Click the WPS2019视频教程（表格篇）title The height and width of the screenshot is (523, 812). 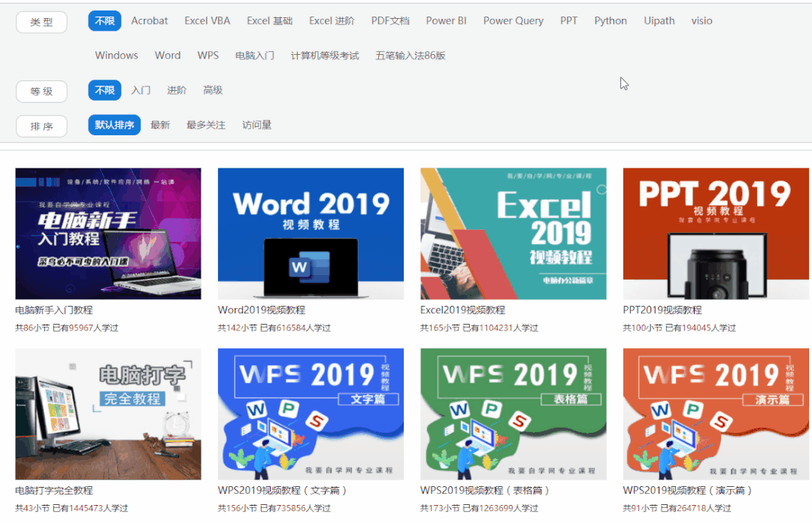click(x=485, y=491)
